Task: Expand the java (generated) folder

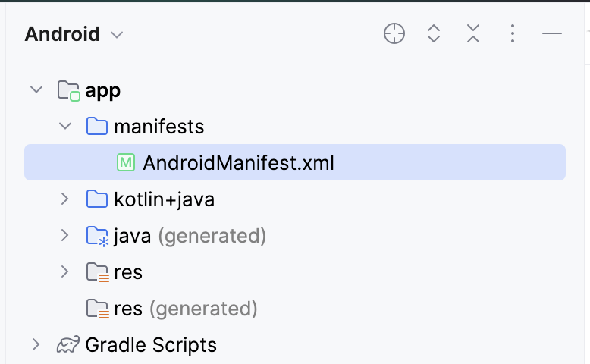Action: (65, 236)
